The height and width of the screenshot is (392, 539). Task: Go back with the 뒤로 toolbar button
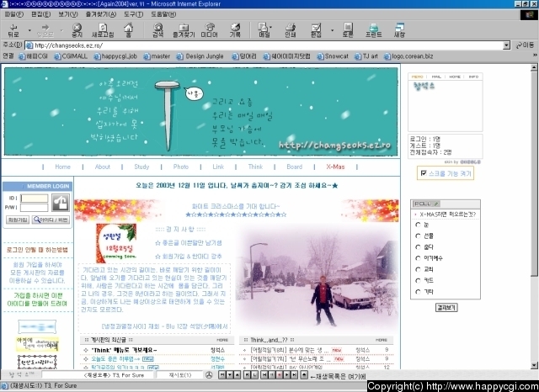[x=13, y=30]
